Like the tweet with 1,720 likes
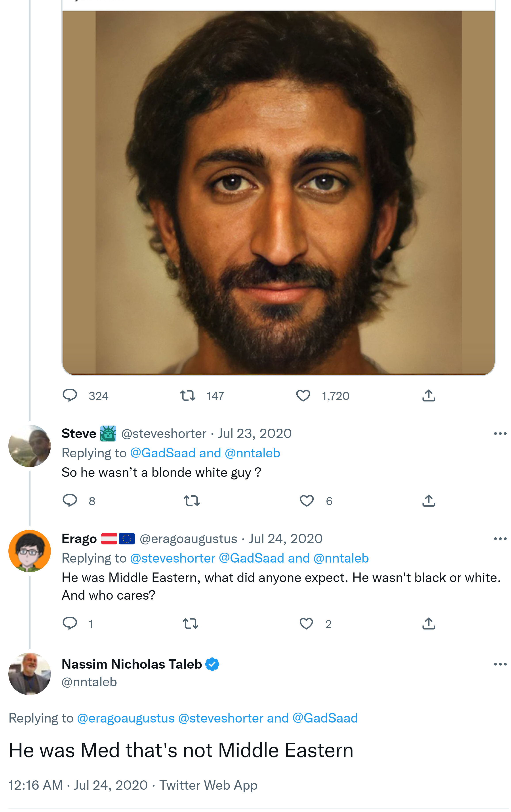 [x=303, y=395]
